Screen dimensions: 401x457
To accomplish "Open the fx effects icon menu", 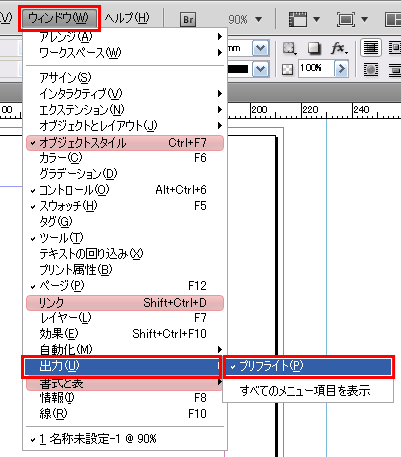I will pyautogui.click(x=340, y=48).
